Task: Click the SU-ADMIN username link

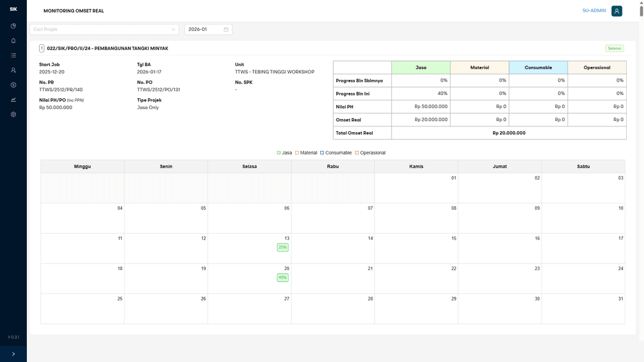Action: (x=594, y=11)
